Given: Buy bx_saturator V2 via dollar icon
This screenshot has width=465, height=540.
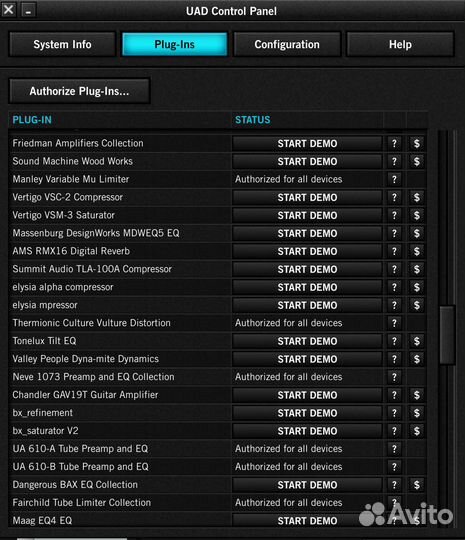Looking at the screenshot, I should click(x=417, y=431).
